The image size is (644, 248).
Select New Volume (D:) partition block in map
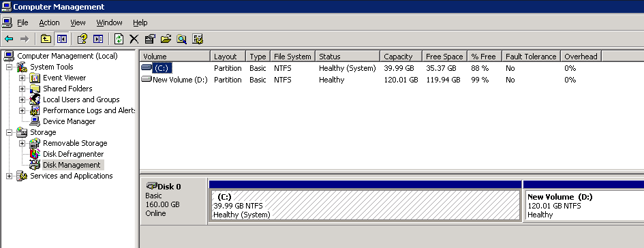click(x=584, y=201)
